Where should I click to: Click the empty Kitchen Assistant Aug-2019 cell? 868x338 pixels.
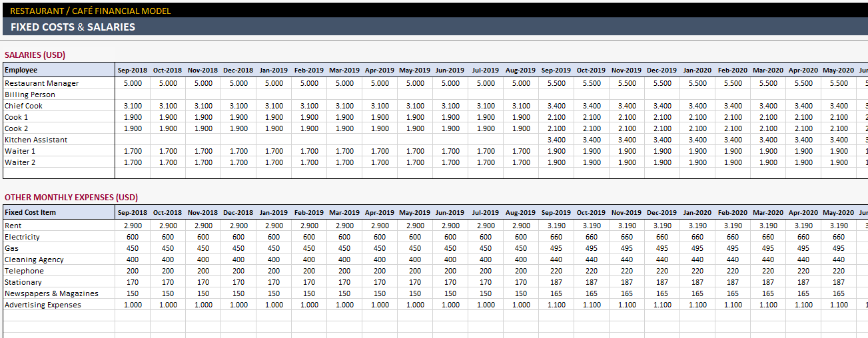(521, 140)
